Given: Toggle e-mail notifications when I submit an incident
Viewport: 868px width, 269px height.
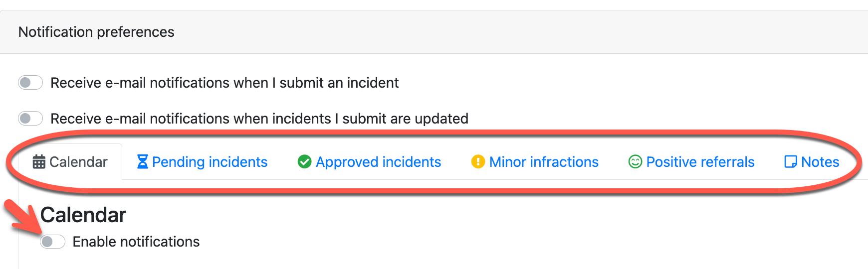Looking at the screenshot, I should pos(30,83).
